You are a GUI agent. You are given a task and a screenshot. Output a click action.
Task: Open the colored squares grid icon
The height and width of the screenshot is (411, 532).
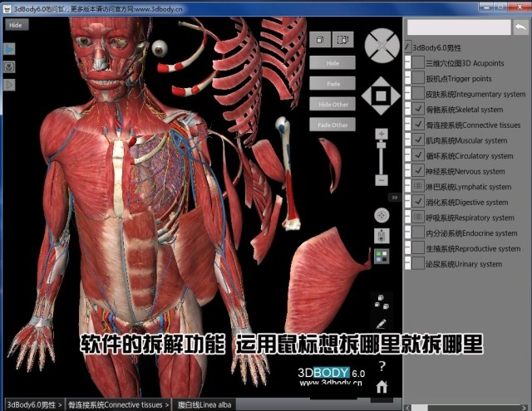point(382,257)
